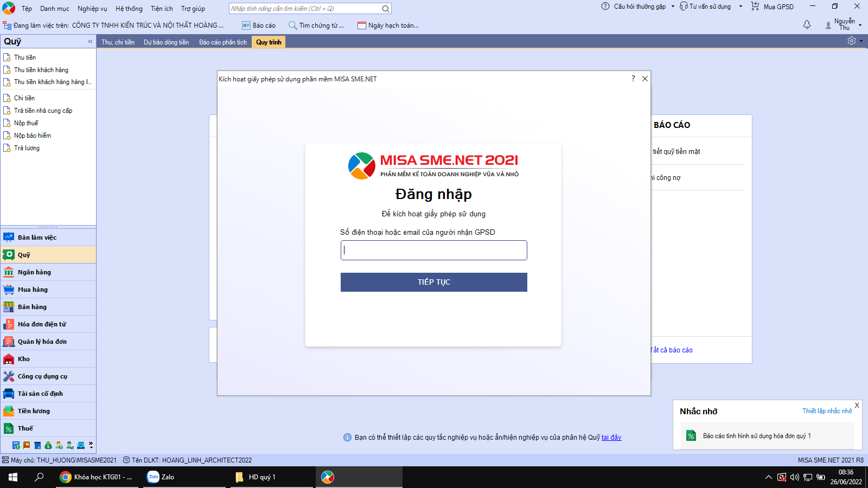Click Ngày hạch toán toolbar button
Image resolution: width=868 pixels, height=488 pixels.
(x=388, y=25)
